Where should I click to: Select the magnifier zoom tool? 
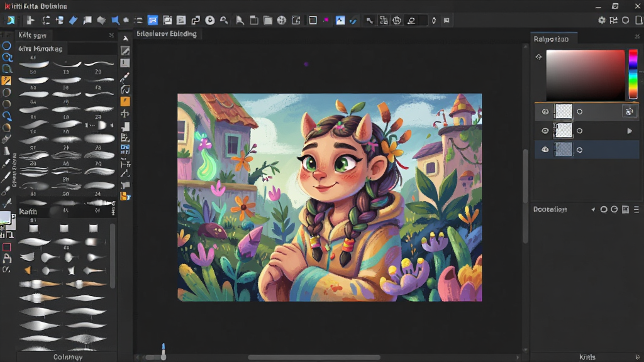(7, 57)
